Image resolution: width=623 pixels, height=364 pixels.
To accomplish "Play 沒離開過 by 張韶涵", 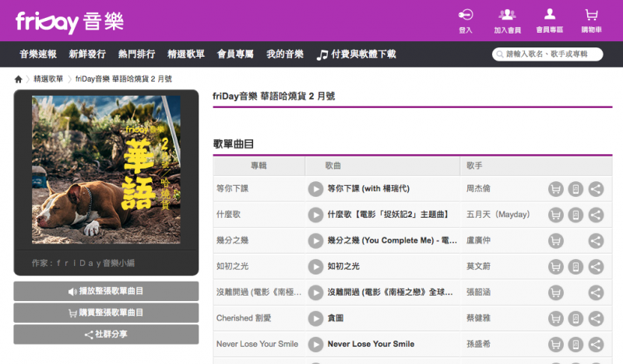I will pos(315,292).
